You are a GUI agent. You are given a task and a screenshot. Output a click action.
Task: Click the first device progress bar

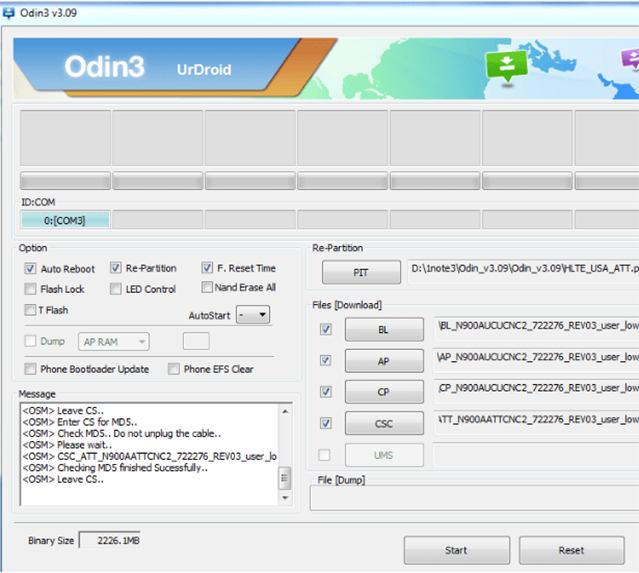65,181
